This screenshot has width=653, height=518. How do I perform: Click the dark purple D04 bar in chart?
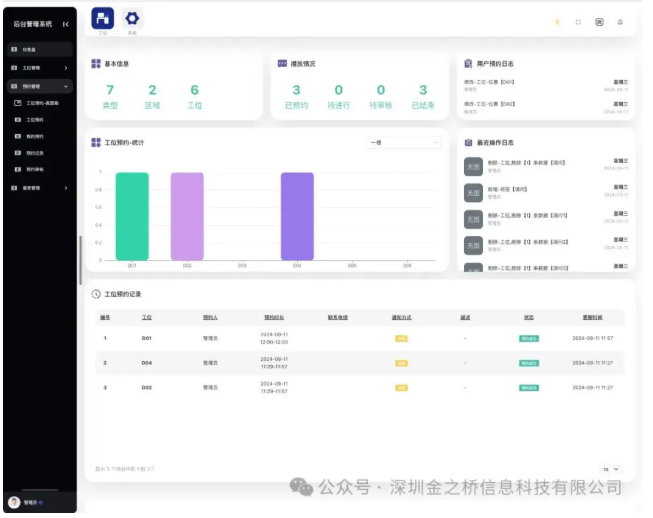pos(297,217)
